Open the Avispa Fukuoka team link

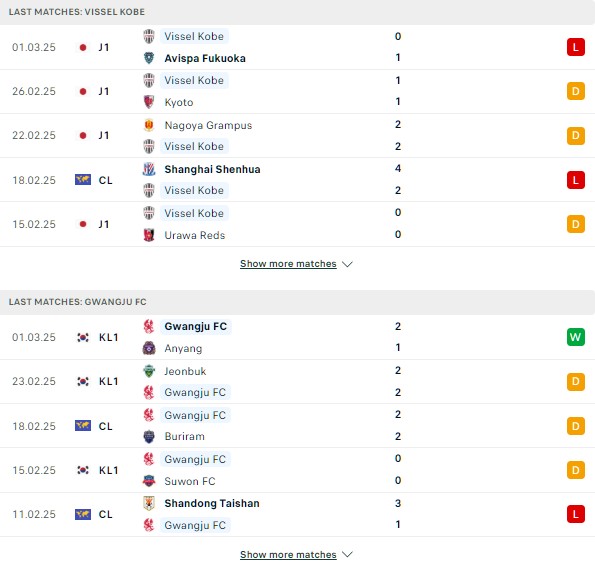205,58
